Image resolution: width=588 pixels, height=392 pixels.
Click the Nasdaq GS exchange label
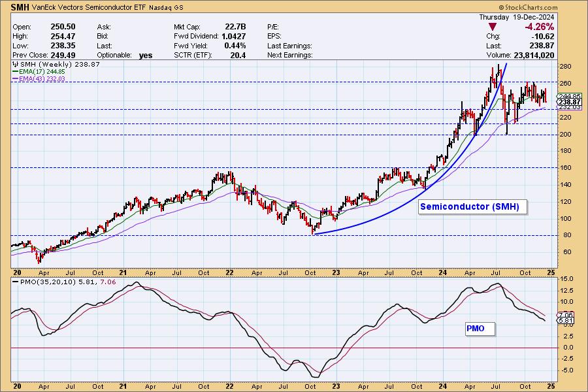click(x=166, y=8)
